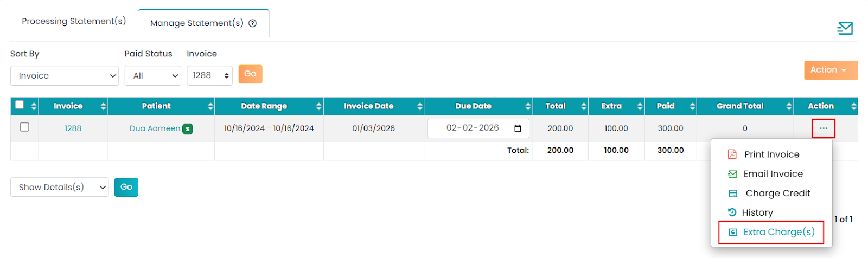Image resolution: width=868 pixels, height=258 pixels.
Task: Switch to Processing Statement(s) tab
Action: 74,21
